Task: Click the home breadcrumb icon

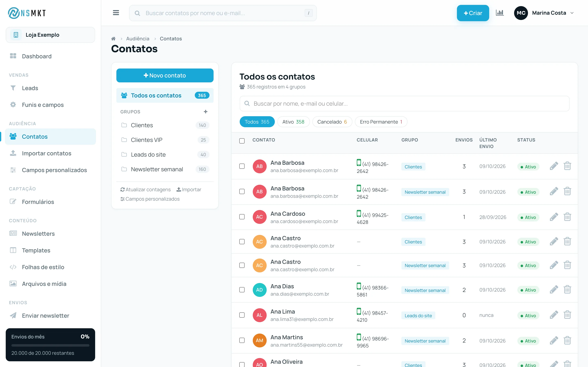Action: point(113,39)
